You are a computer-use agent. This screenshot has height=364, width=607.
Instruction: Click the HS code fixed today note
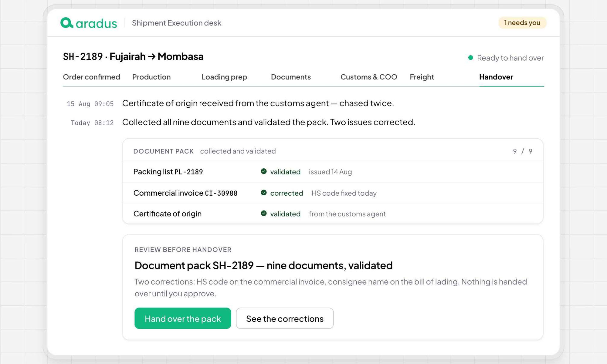coord(344,193)
